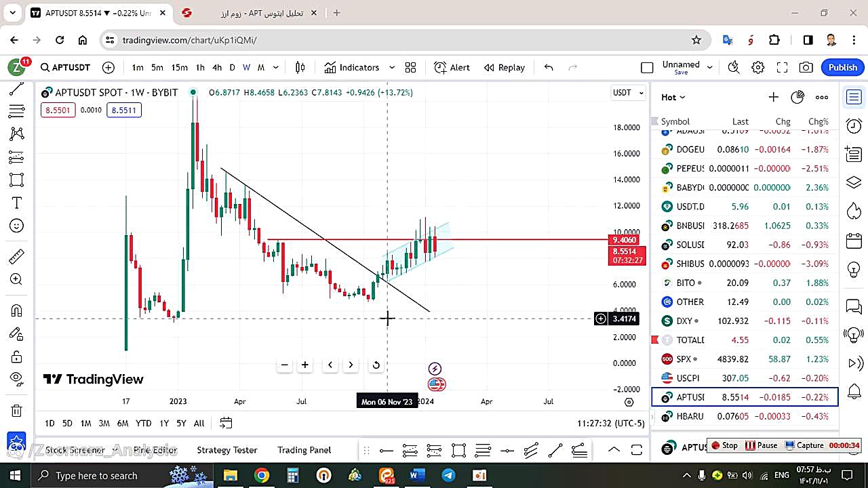Open the go to date calendar
Viewport: 868px width, 488px height.
226,423
